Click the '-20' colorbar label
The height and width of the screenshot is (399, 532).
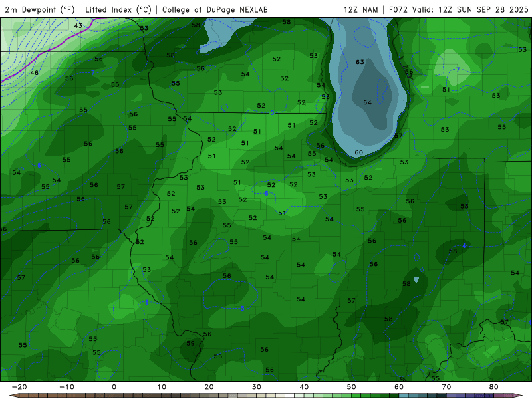click(19, 387)
